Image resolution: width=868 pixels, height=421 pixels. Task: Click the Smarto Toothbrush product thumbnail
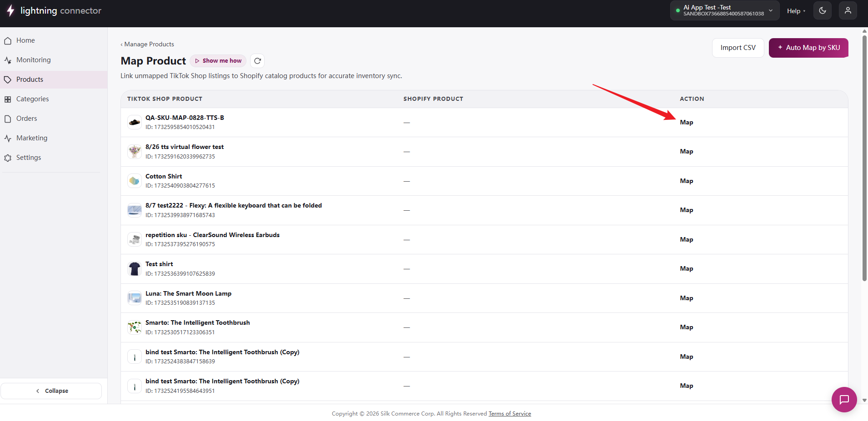[x=135, y=327]
